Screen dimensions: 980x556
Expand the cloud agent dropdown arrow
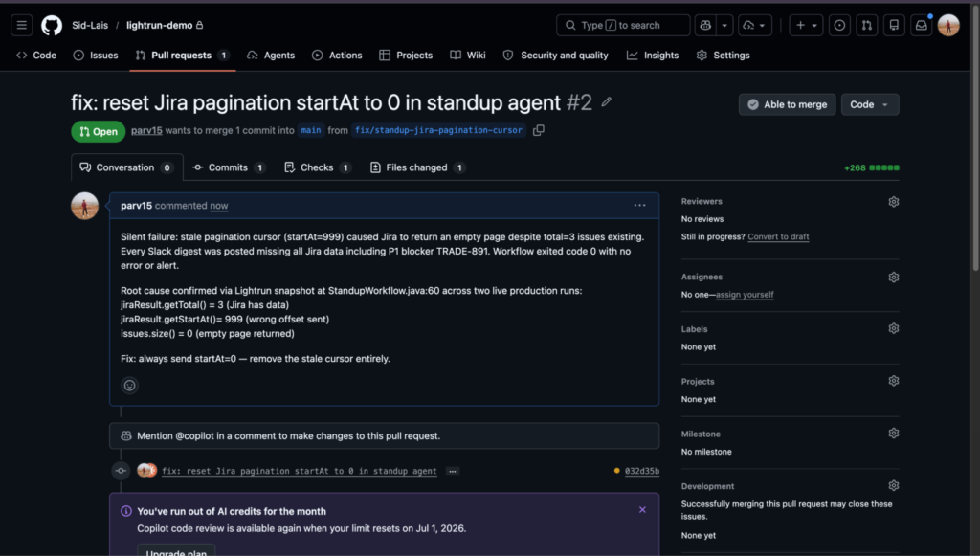(763, 25)
